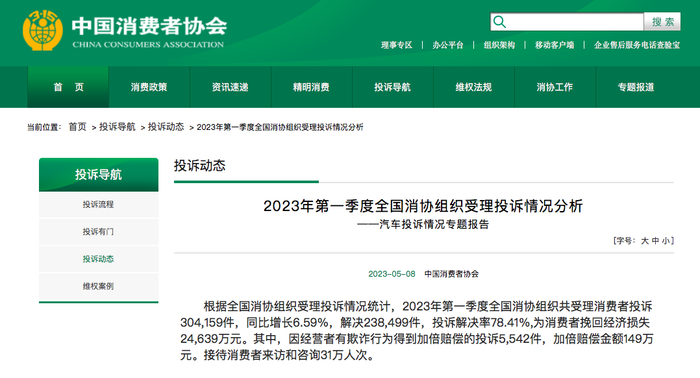Select 投诉有门 in the sidebar
The width and height of the screenshot is (700, 378).
click(x=99, y=232)
